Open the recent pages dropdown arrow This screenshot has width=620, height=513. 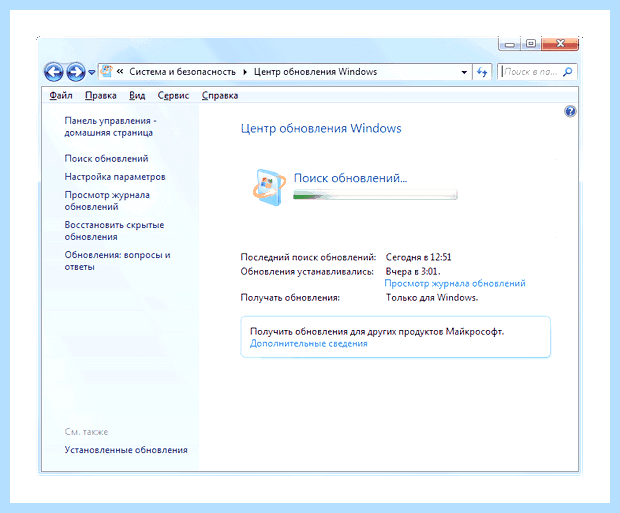coord(91,72)
